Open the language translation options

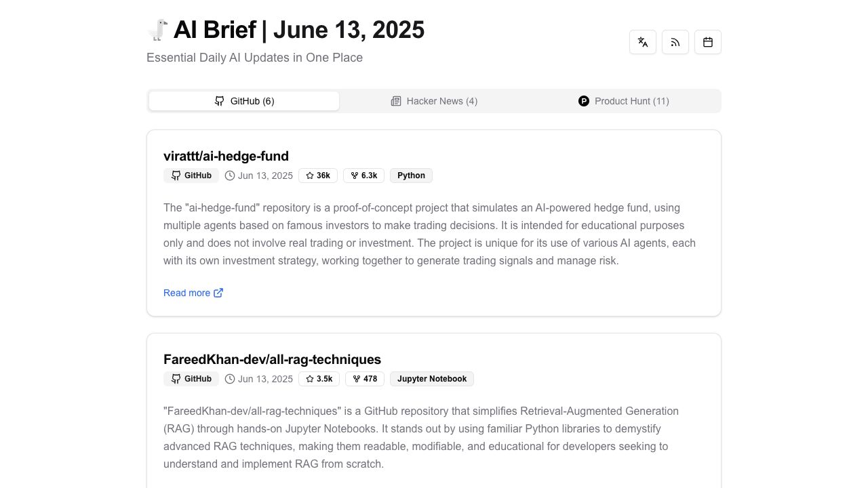tap(642, 41)
